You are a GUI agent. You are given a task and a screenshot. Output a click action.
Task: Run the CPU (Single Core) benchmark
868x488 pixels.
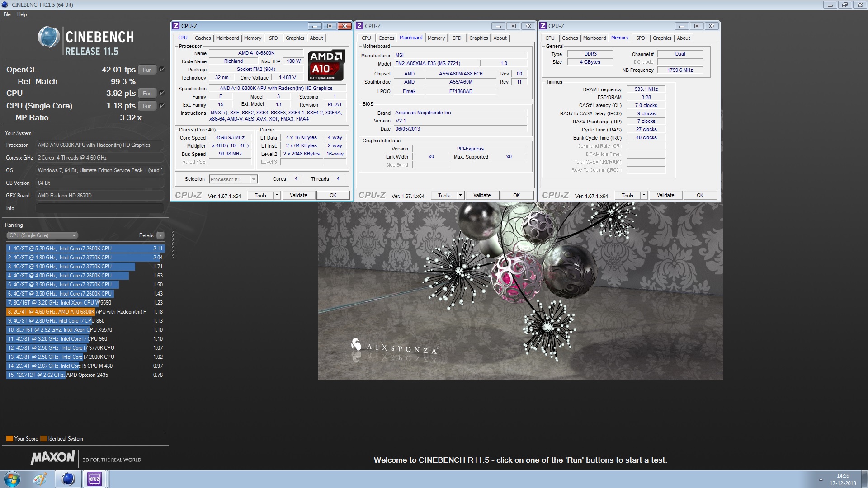coord(147,106)
